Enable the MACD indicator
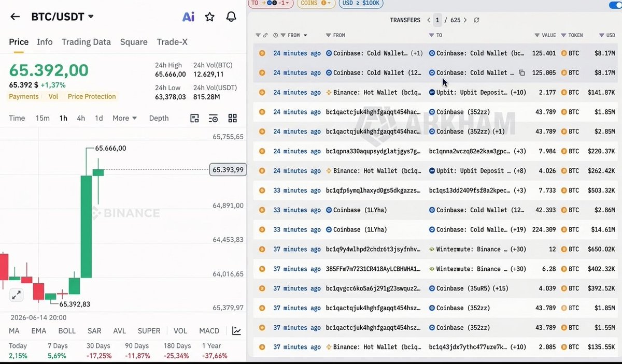This screenshot has width=622, height=364. (x=210, y=331)
